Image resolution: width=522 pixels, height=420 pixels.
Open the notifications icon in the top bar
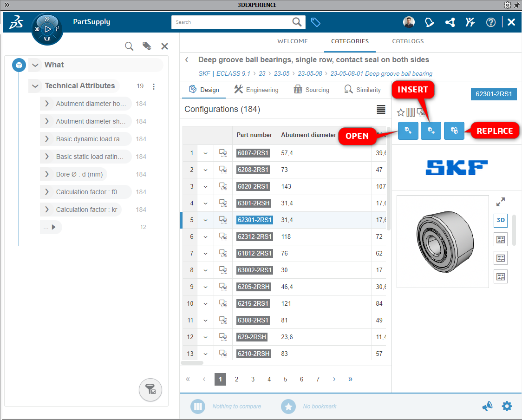pyautogui.click(x=430, y=22)
